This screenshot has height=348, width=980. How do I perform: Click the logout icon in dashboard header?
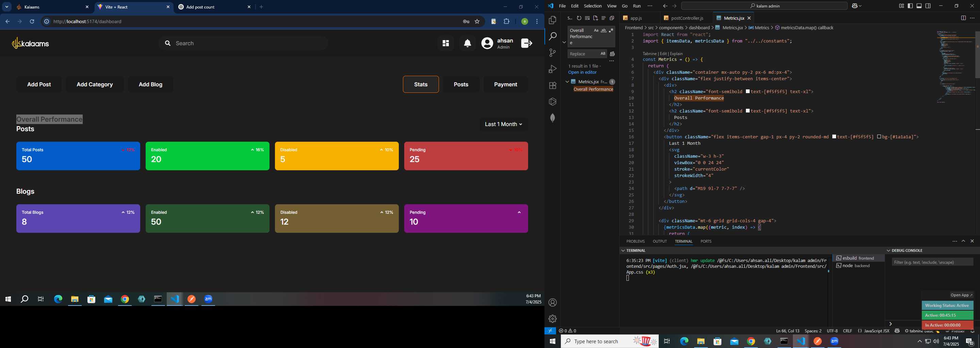tap(527, 43)
